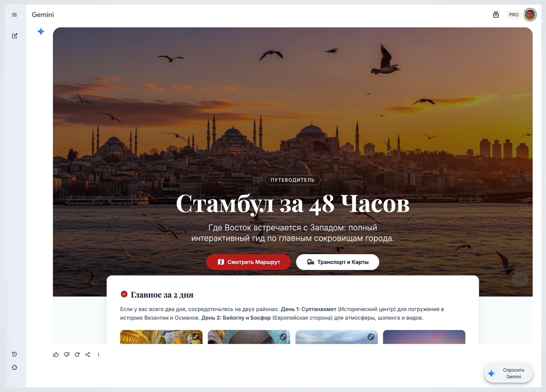Image resolution: width=546 pixels, height=392 pixels.
Task: Expand the second blue-tile thumbnail image
Action: pos(283,336)
